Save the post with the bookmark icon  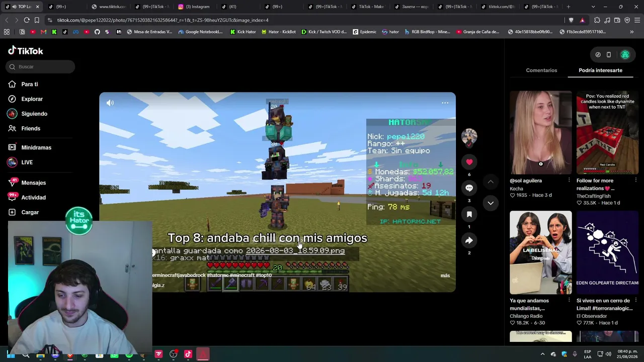(469, 214)
